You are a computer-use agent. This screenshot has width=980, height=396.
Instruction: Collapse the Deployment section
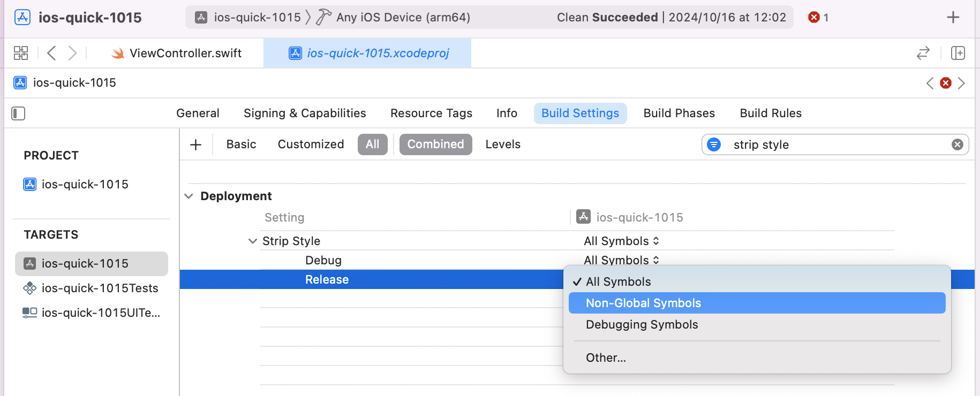(x=189, y=196)
